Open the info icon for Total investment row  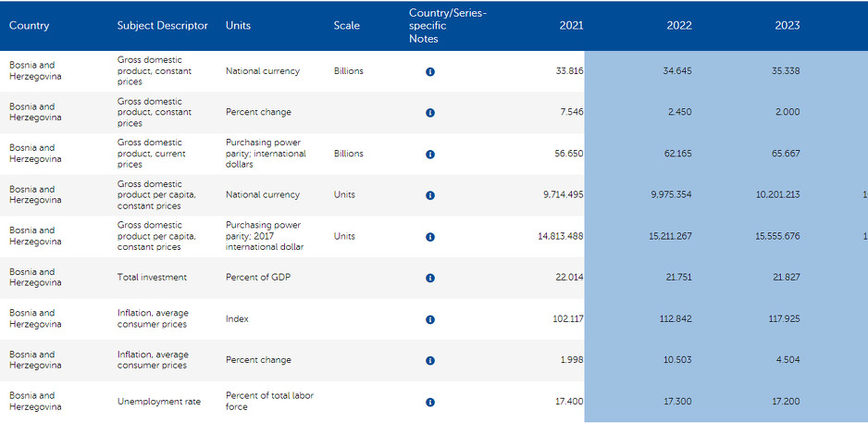430,278
